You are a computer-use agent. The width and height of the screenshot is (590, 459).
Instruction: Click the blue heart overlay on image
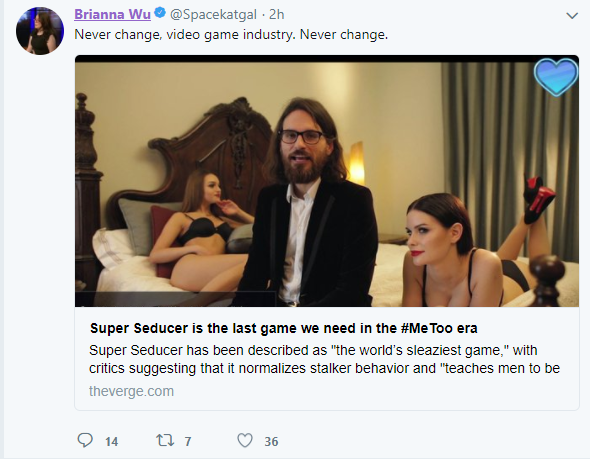click(556, 76)
